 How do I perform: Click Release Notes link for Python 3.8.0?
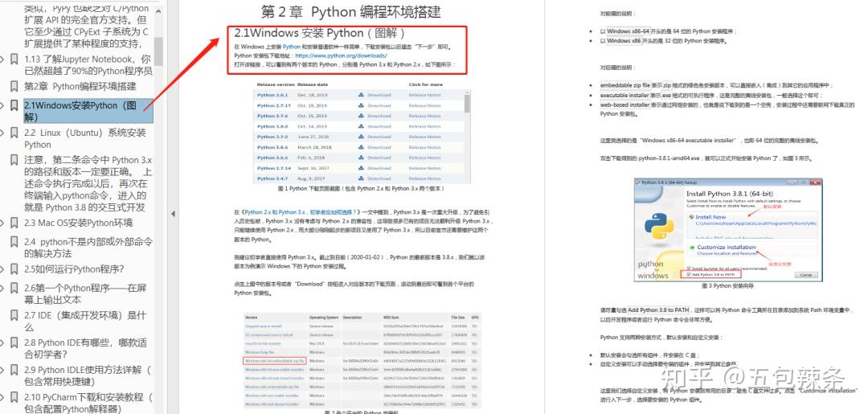424,126
